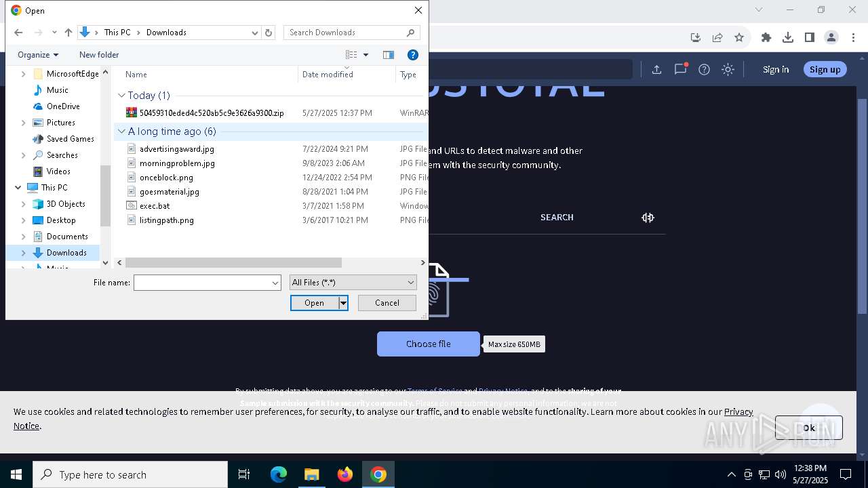The image size is (868, 488).
Task: Cancel the Open dialog
Action: coord(387,303)
